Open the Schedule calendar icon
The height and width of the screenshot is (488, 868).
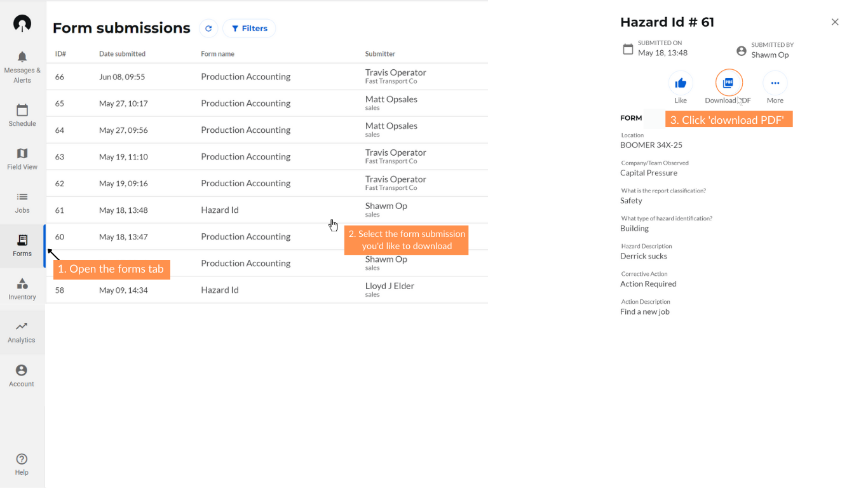(x=22, y=110)
